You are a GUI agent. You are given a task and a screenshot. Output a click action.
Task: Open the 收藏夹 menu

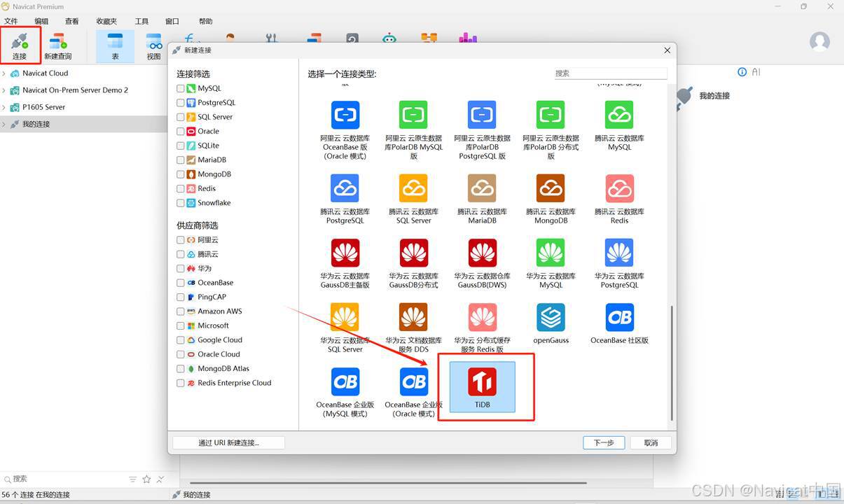point(107,22)
